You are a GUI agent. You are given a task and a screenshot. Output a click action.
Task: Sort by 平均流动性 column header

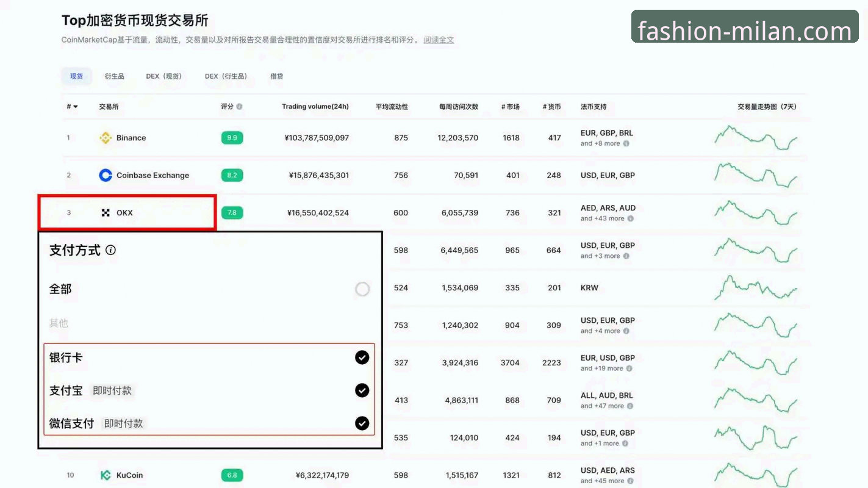[392, 107]
